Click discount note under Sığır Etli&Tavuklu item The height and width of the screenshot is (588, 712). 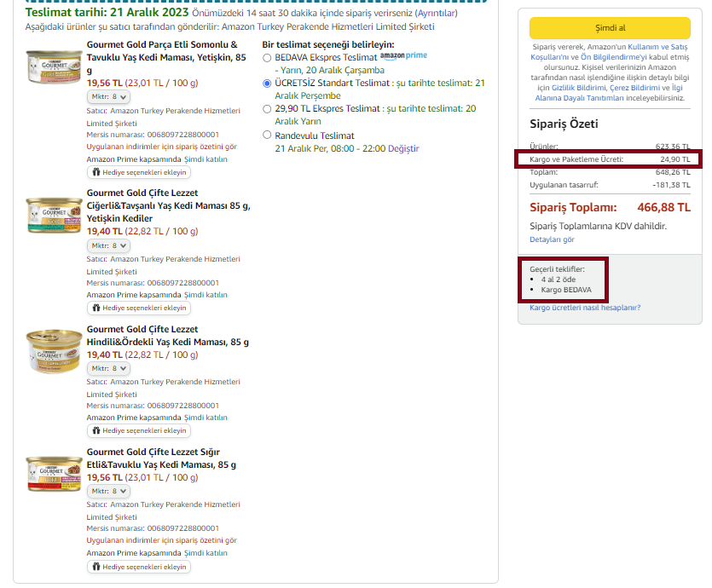click(x=162, y=540)
